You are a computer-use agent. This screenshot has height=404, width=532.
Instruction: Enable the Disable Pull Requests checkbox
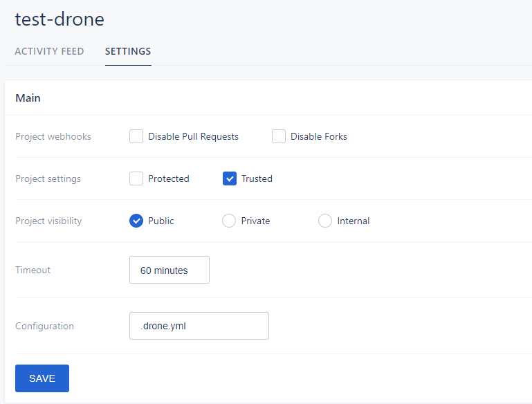click(136, 136)
